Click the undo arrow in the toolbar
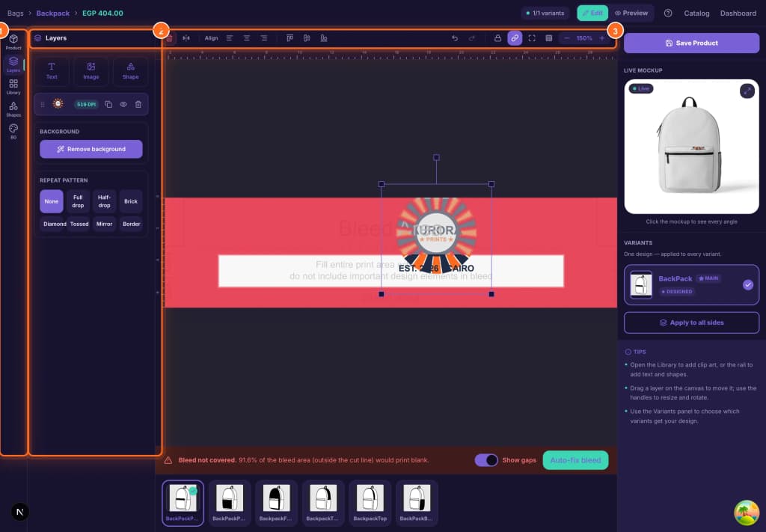 click(454, 38)
